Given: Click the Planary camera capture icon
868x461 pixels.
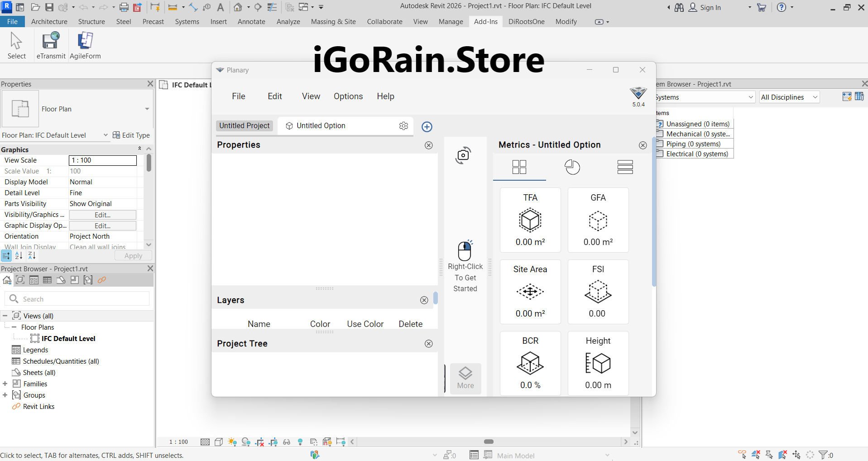Looking at the screenshot, I should (x=463, y=155).
